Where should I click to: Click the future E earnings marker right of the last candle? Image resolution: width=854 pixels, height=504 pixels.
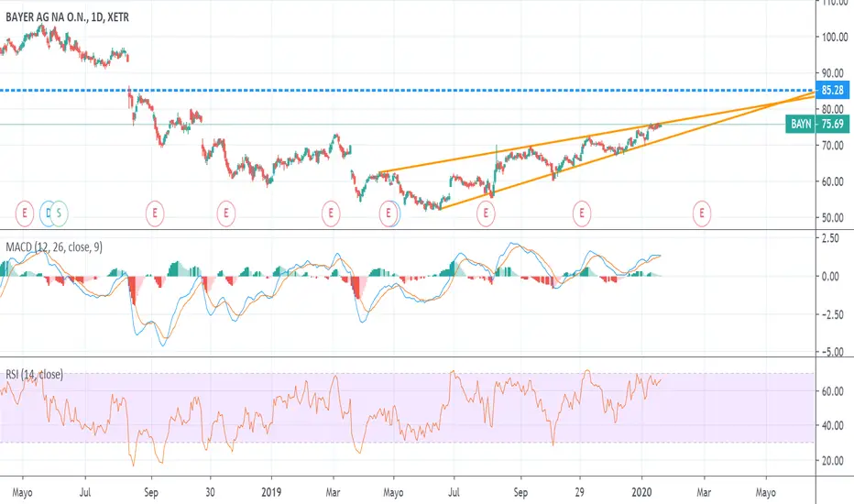click(x=702, y=214)
